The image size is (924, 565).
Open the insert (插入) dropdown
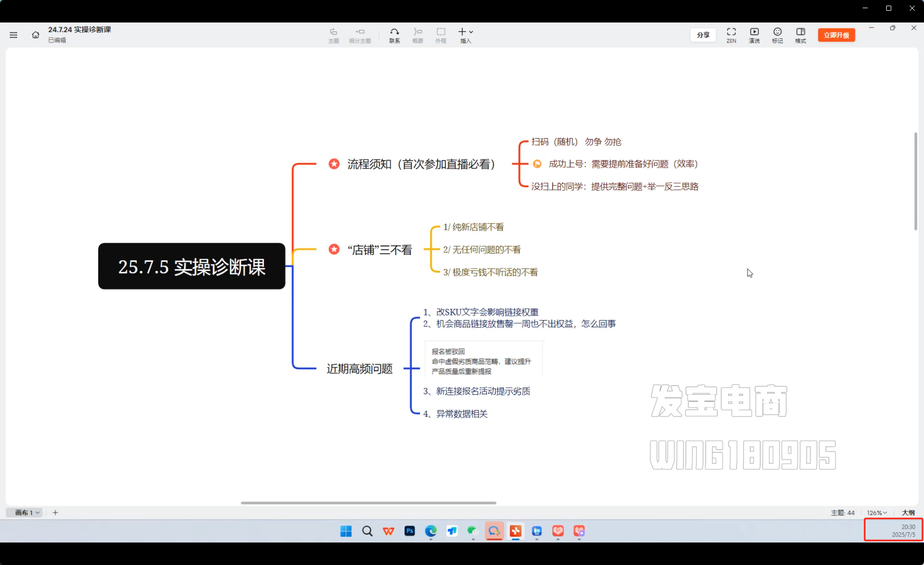(x=465, y=35)
